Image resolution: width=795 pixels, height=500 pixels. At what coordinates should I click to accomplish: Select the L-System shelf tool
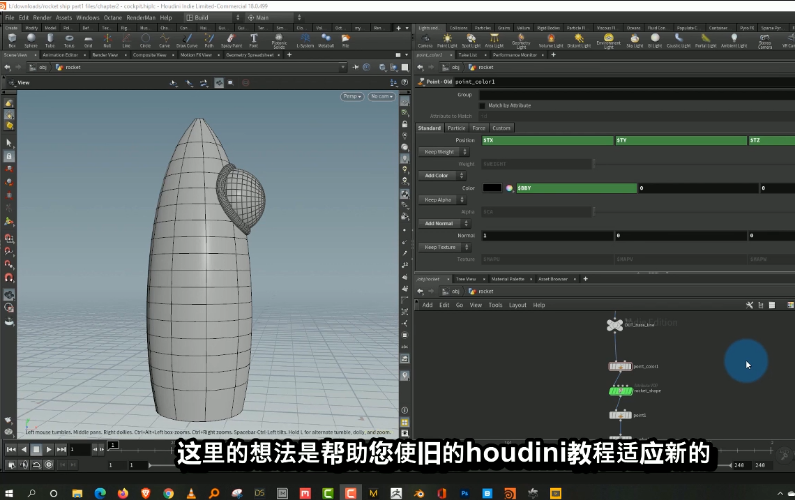(x=305, y=41)
